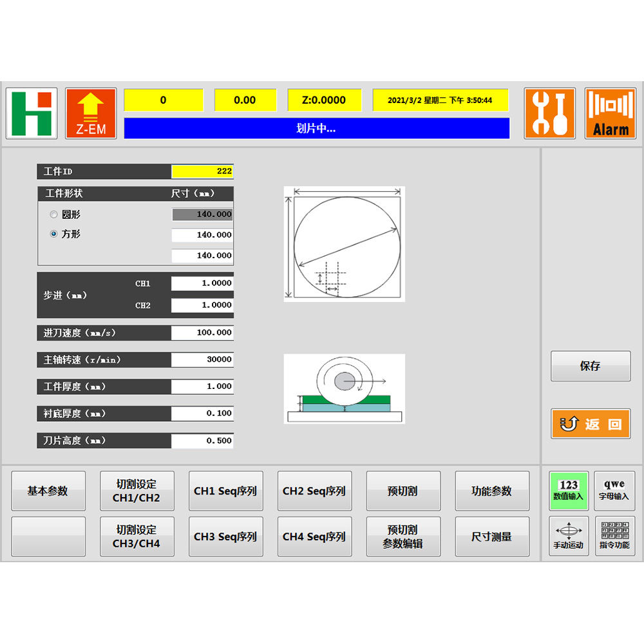Open the command function (指令功能) icon
The height and width of the screenshot is (644, 644).
tap(614, 536)
